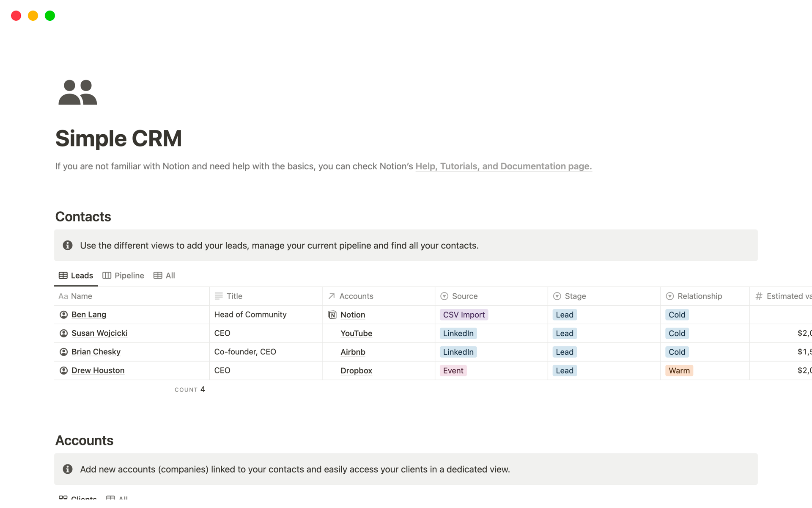Expand the LinkedIn source filter

458,333
